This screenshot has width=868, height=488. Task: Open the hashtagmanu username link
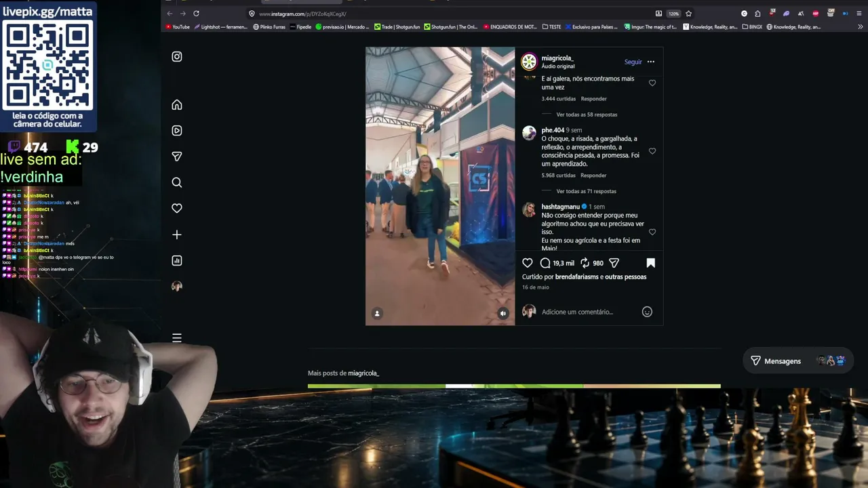560,207
